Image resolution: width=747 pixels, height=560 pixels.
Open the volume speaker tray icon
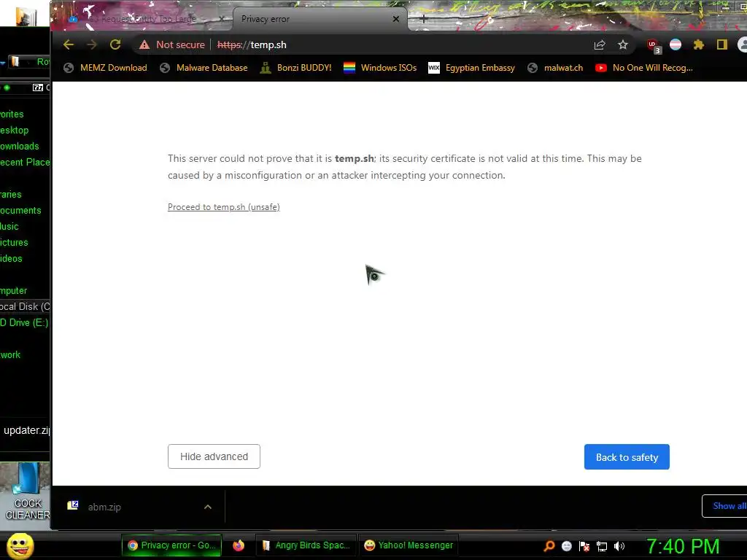pos(619,546)
